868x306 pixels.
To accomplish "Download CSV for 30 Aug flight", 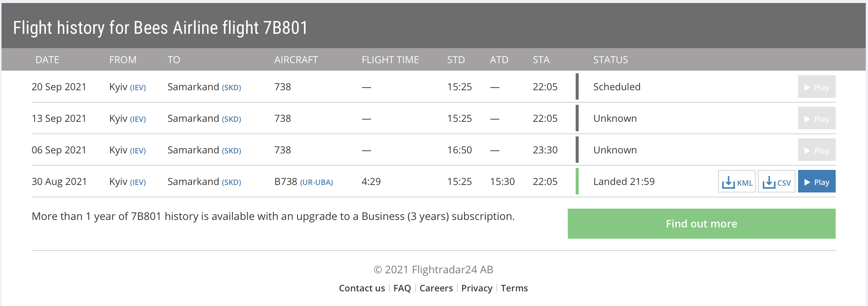I will coord(776,182).
